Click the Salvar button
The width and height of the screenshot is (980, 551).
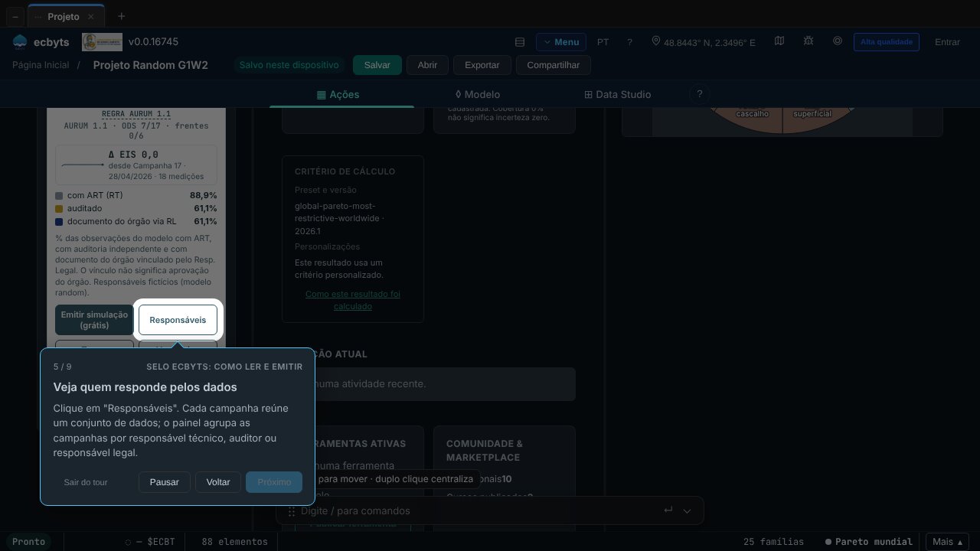click(377, 65)
